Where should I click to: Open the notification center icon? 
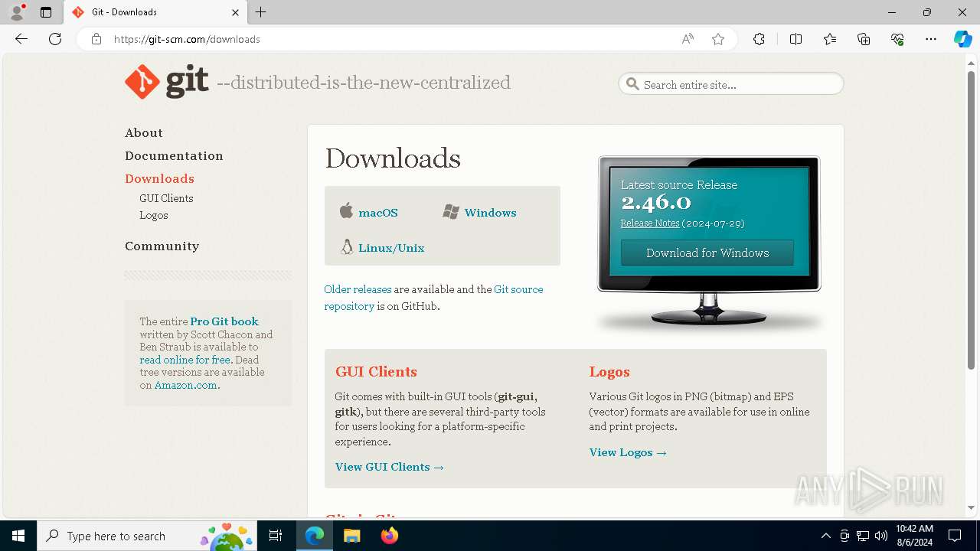(955, 536)
